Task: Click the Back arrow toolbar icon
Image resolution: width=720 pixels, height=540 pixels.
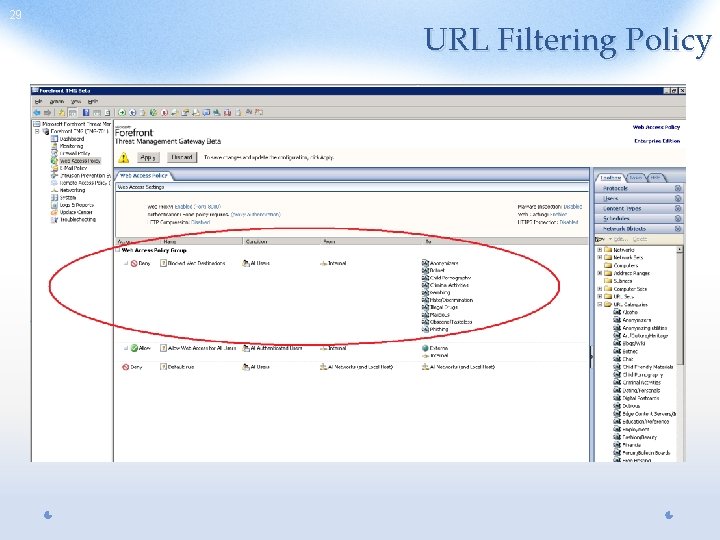Action: 37,112
